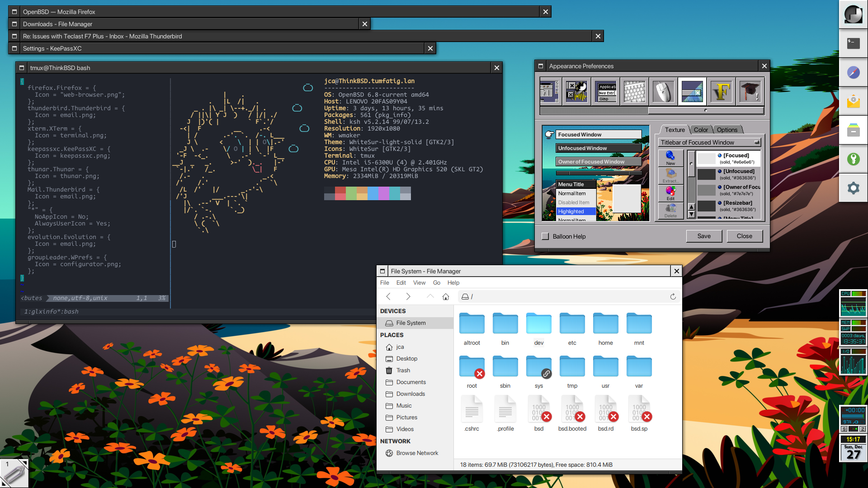
Task: Go to home folder in File Manager
Action: [x=446, y=296]
